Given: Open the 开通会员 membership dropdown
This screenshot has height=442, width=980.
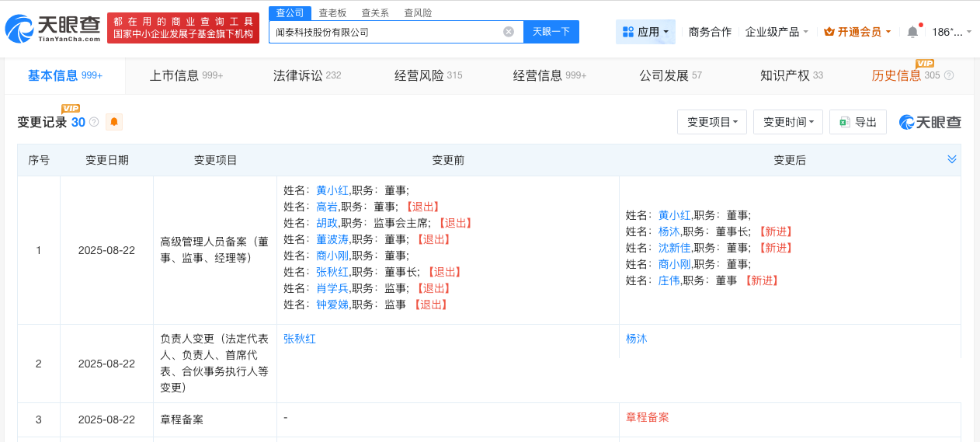Looking at the screenshot, I should coord(857,32).
